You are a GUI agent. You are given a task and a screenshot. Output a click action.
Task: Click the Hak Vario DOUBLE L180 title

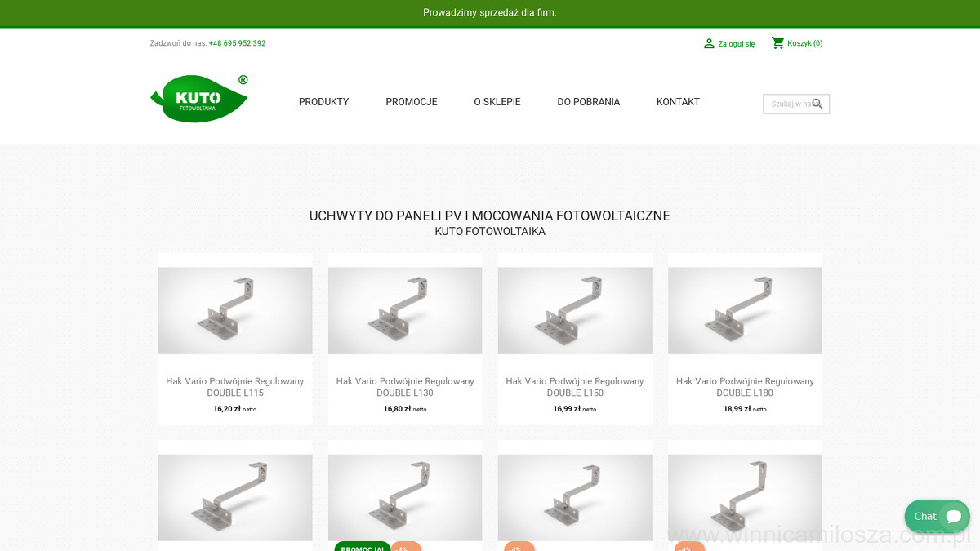745,387
